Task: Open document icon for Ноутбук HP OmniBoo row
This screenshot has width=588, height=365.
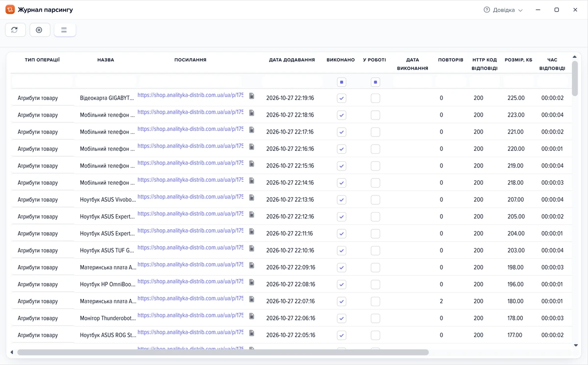Action: point(252,282)
